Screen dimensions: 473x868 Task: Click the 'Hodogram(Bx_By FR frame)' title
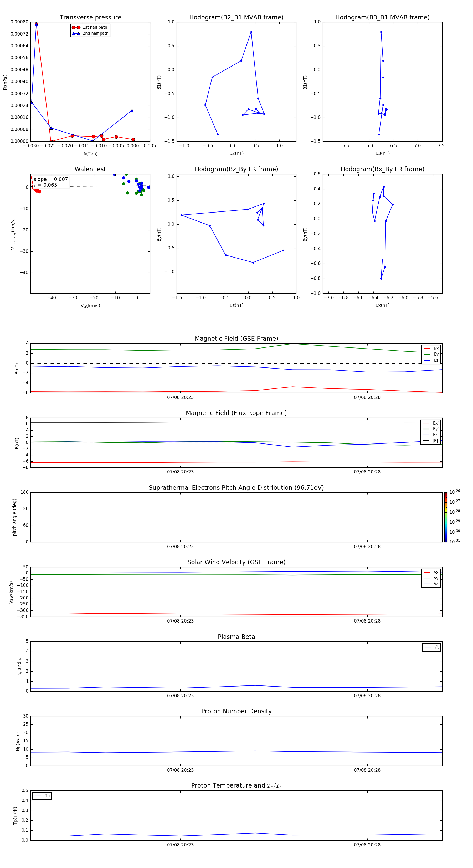[x=382, y=169]
